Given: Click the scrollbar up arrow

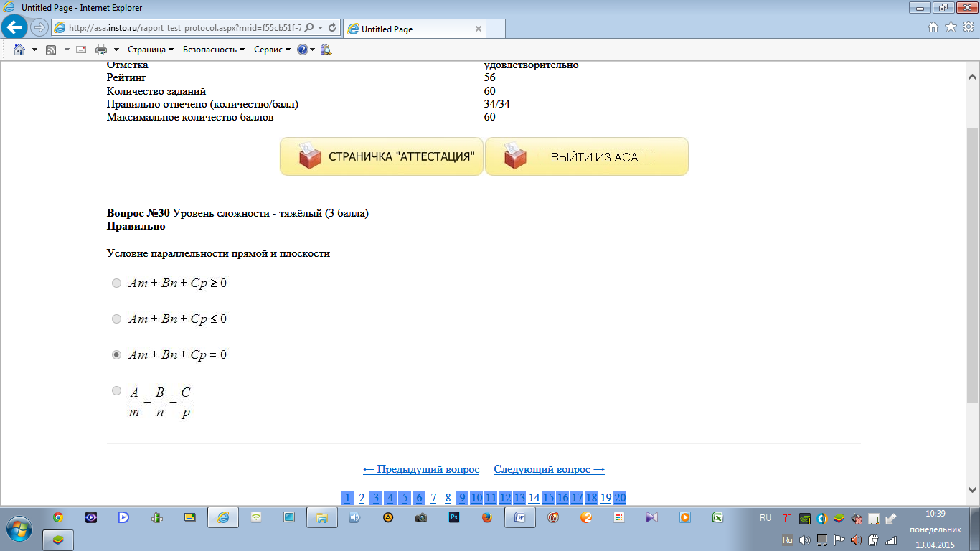Looking at the screenshot, I should 973,77.
